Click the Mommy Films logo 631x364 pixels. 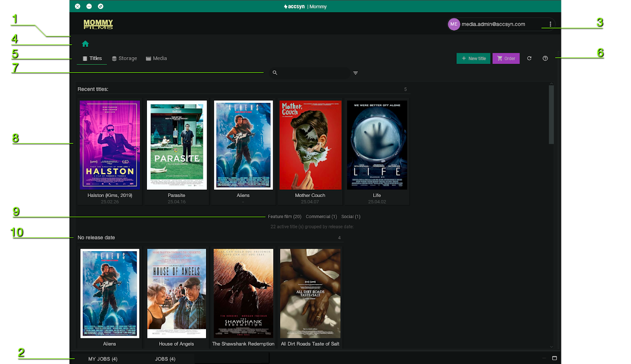coord(98,24)
